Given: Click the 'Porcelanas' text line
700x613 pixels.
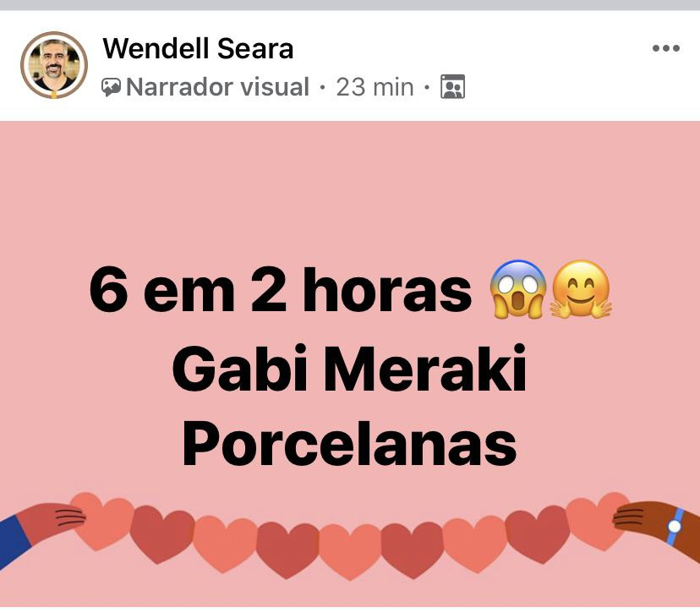Looking at the screenshot, I should coord(349,443).
